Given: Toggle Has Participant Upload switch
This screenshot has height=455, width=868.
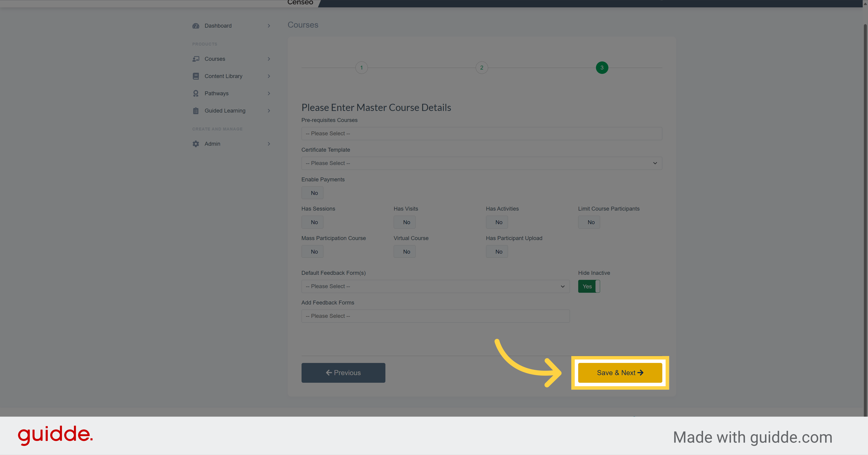Looking at the screenshot, I should (497, 252).
